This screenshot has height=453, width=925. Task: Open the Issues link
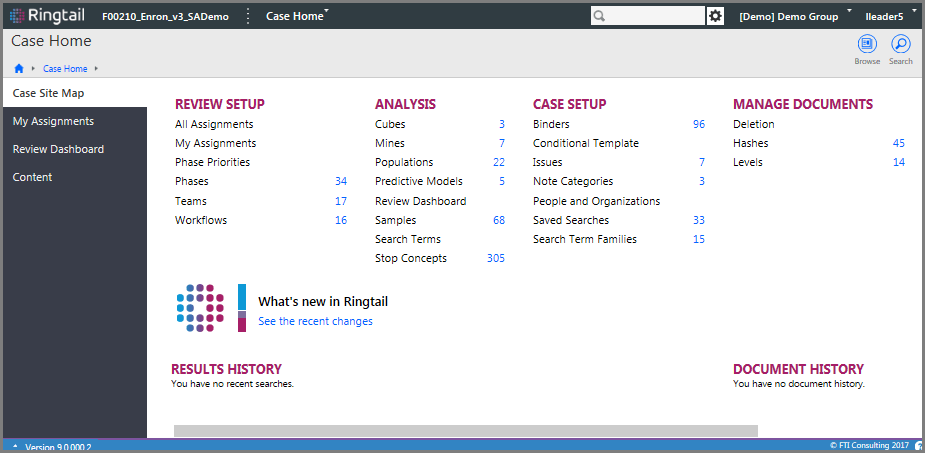click(x=548, y=162)
